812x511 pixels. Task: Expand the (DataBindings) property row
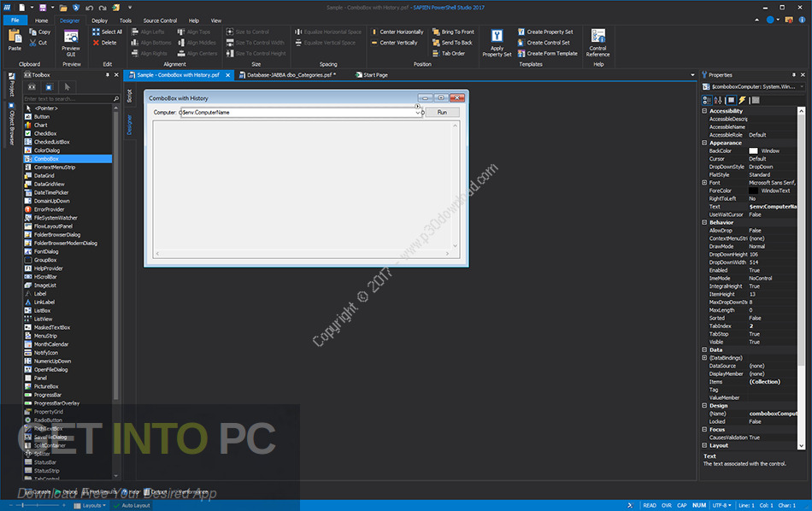704,358
